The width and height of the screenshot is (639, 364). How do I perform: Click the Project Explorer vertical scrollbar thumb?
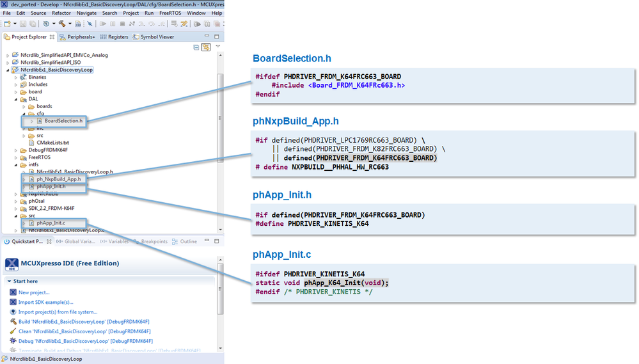[221, 118]
